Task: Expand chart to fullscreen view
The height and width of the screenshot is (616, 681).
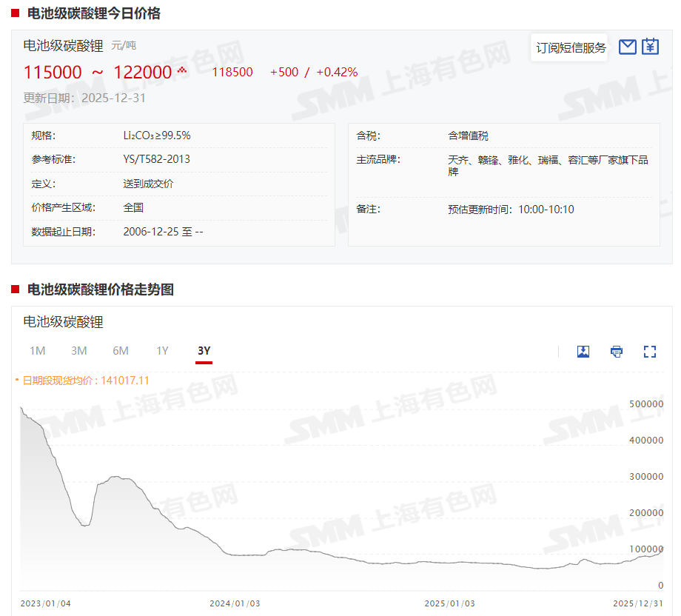Action: coord(650,352)
